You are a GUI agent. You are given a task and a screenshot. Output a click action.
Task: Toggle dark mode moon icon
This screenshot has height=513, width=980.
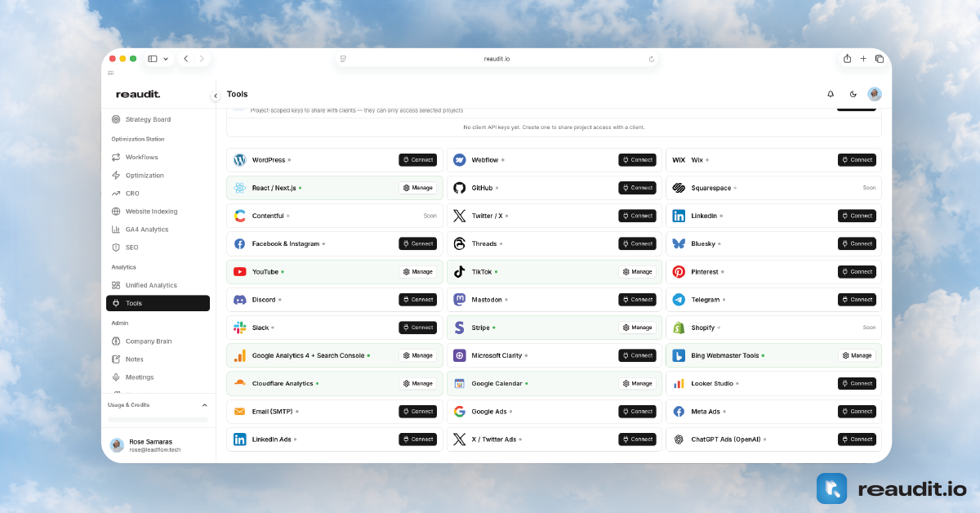pos(853,94)
